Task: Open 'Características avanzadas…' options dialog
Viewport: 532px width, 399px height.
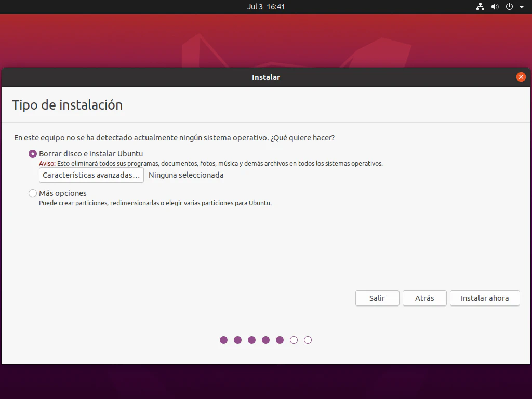Action: (91, 175)
